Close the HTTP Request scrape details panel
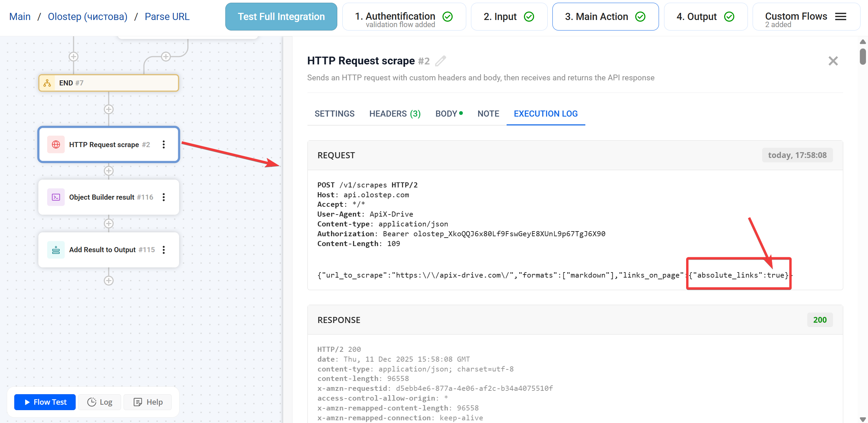Viewport: 868px width, 423px height. pos(833,61)
